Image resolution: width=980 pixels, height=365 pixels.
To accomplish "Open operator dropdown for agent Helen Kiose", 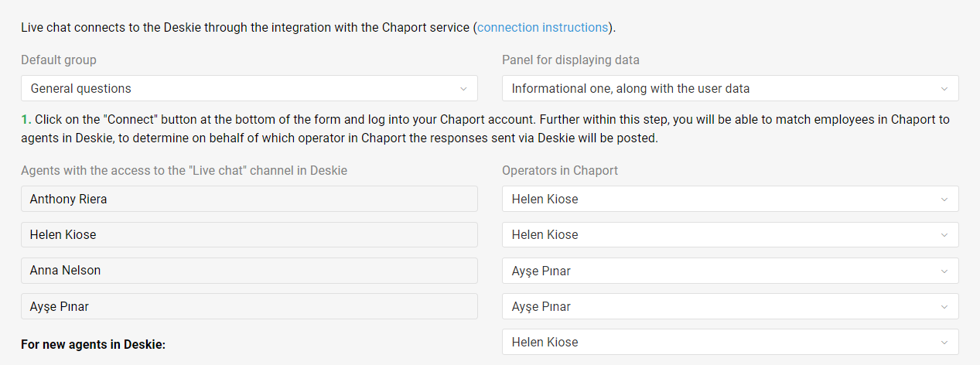I will coord(729,234).
